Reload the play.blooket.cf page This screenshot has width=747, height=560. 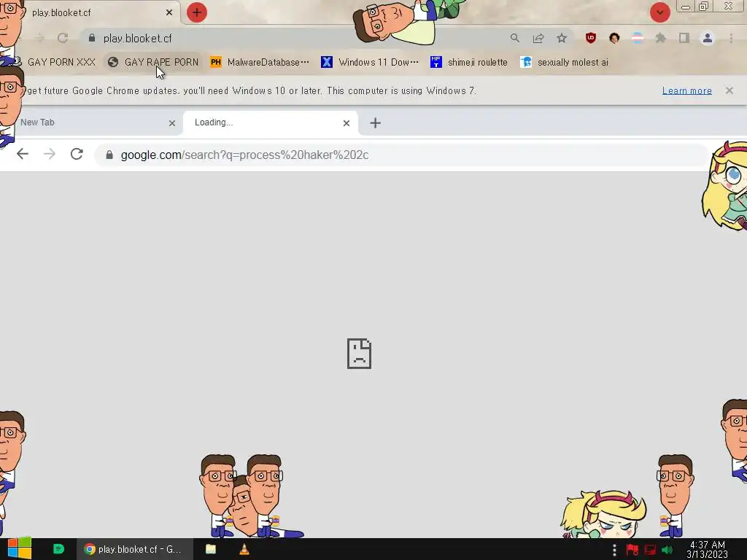pos(63,38)
